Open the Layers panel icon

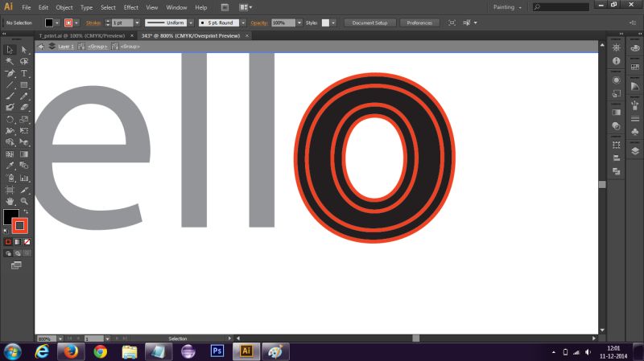pos(635,151)
